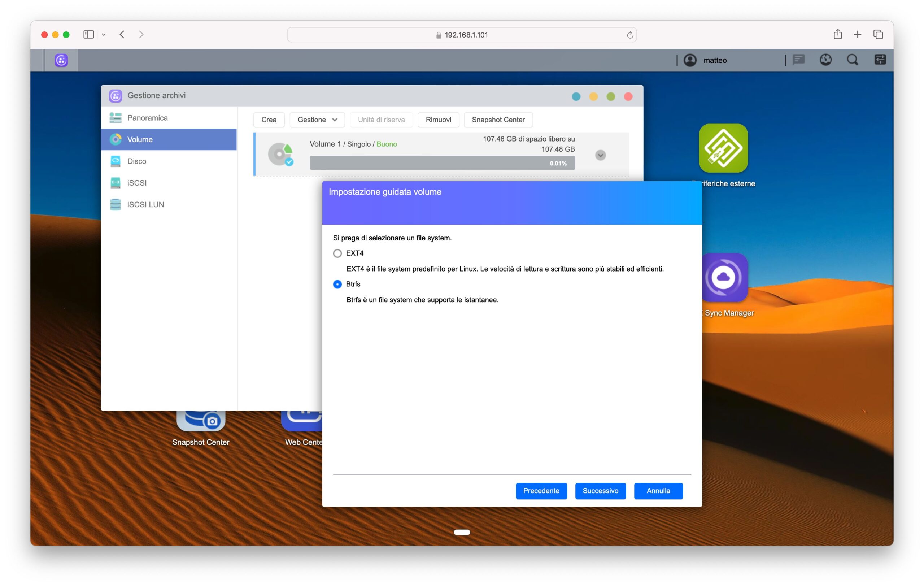This screenshot has height=586, width=924.
Task: Click the matteo user account icon
Action: pos(690,60)
